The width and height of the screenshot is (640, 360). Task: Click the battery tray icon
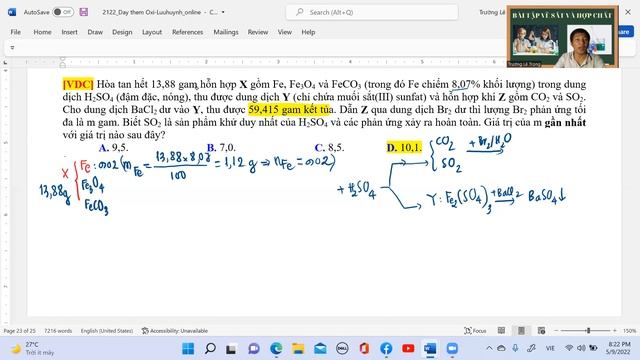click(593, 348)
